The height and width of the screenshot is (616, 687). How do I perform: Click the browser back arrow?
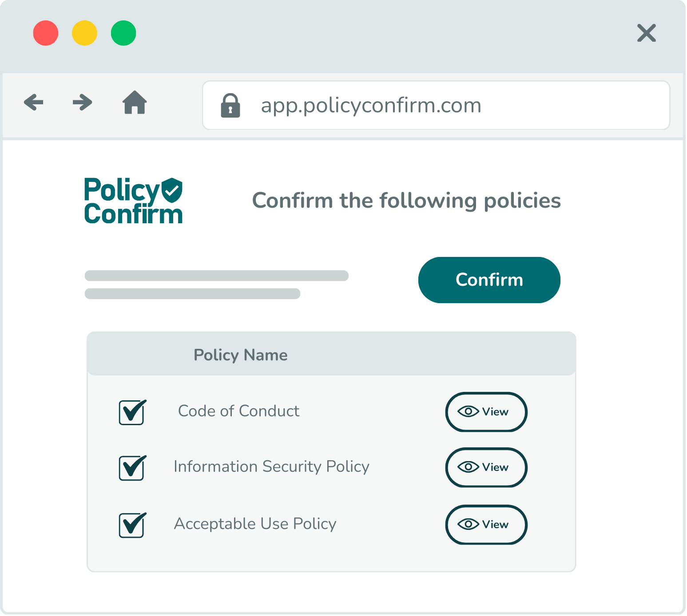[x=34, y=103]
